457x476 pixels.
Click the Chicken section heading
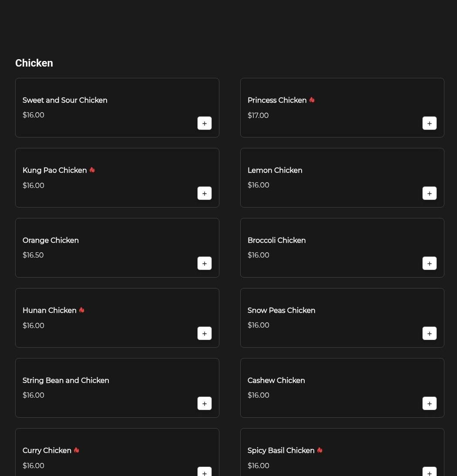point(34,63)
